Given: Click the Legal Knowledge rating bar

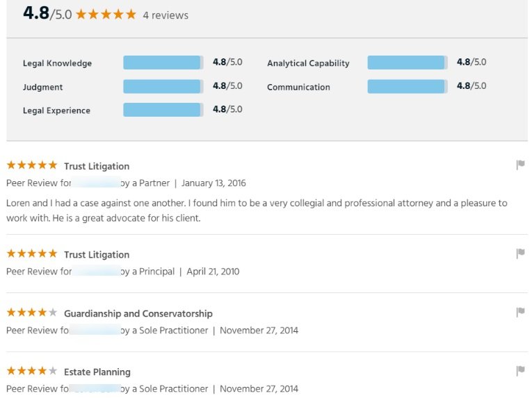Looking at the screenshot, I should (163, 63).
